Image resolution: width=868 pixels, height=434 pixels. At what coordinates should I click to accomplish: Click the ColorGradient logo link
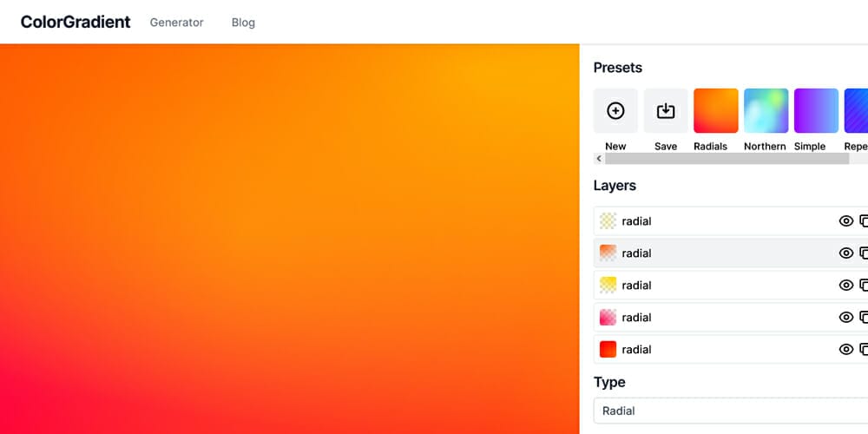click(76, 23)
